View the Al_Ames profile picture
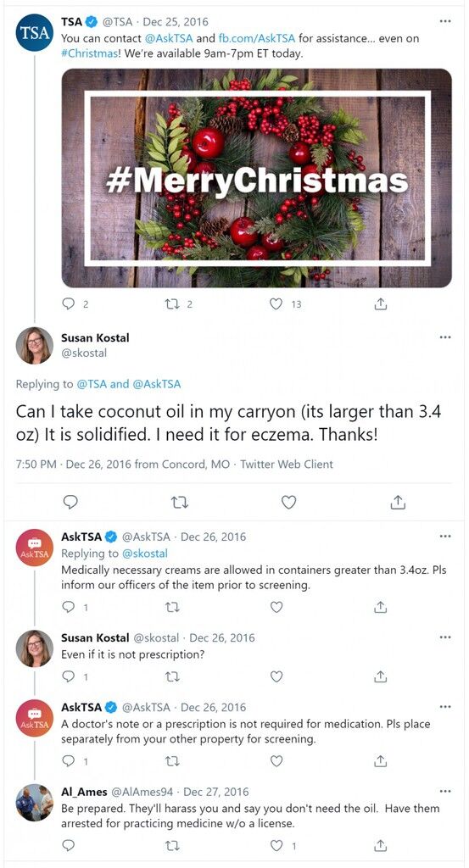The image size is (469, 868). pyautogui.click(x=34, y=802)
